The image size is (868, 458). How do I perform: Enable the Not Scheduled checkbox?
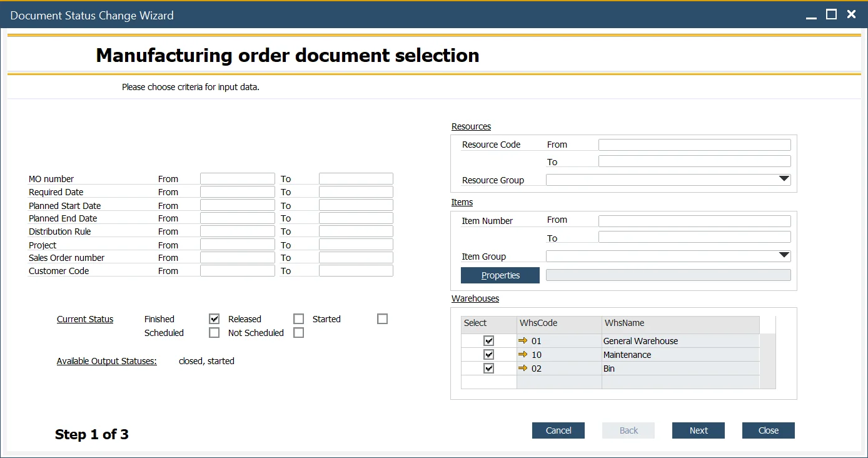[299, 333]
